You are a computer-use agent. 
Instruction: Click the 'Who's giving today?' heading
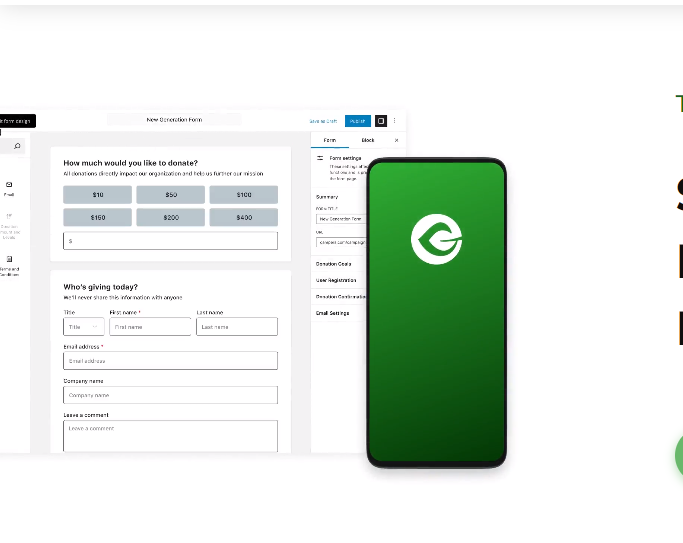pos(101,287)
